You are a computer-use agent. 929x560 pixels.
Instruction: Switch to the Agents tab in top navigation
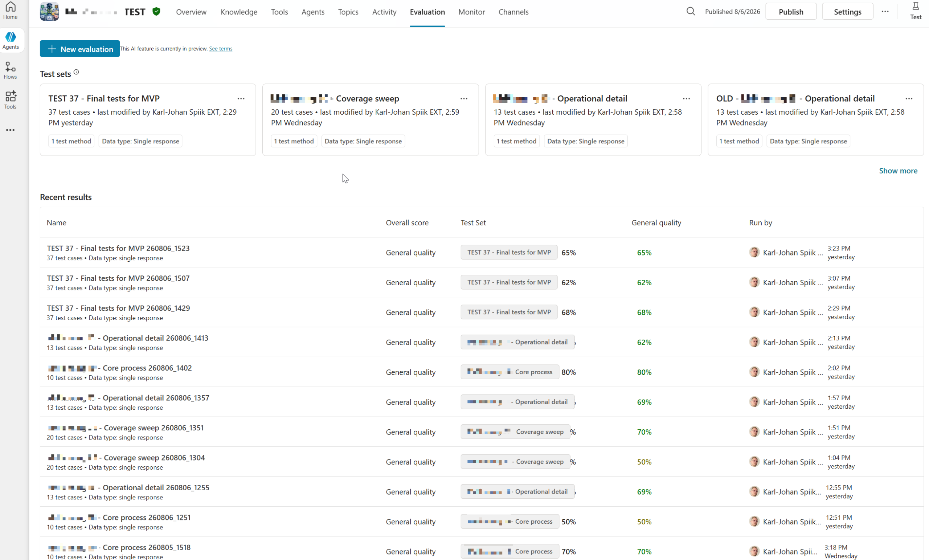pos(312,12)
